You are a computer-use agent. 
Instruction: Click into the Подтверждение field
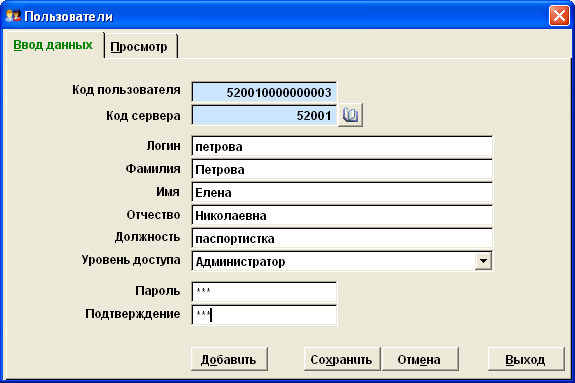point(264,315)
